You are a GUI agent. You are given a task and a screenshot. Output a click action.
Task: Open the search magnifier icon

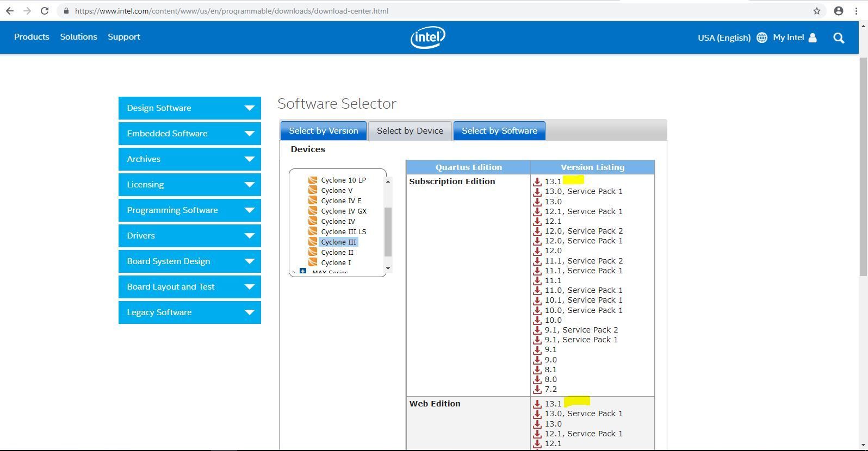tap(839, 37)
